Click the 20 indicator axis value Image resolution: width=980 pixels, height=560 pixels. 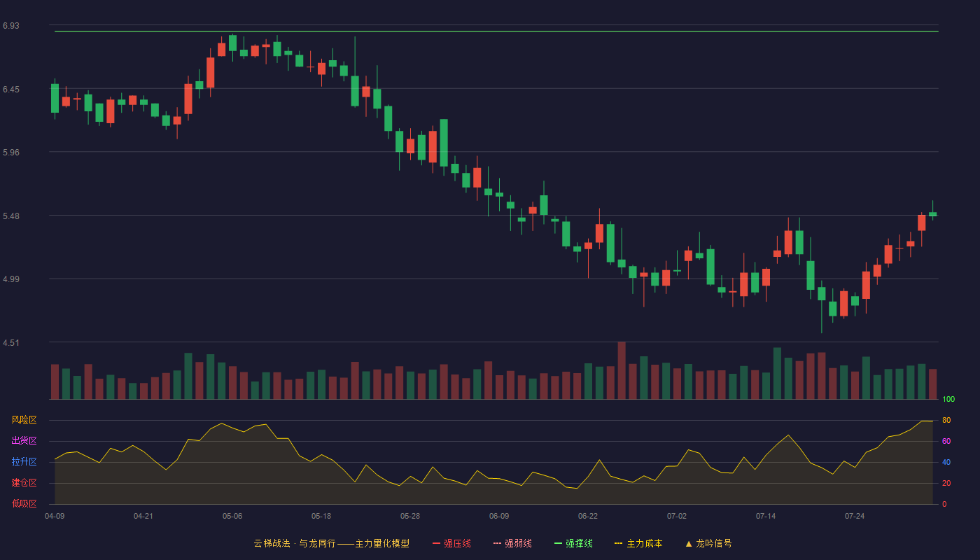coord(946,483)
